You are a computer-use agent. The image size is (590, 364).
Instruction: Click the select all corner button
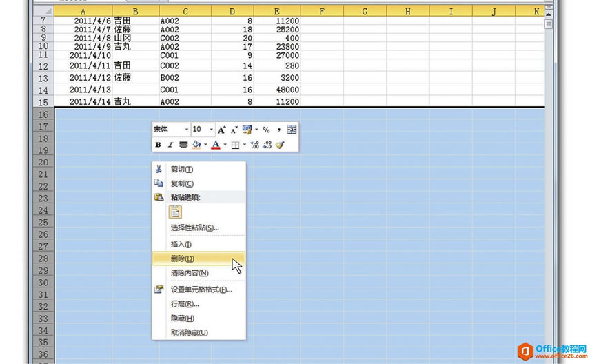click(x=43, y=11)
